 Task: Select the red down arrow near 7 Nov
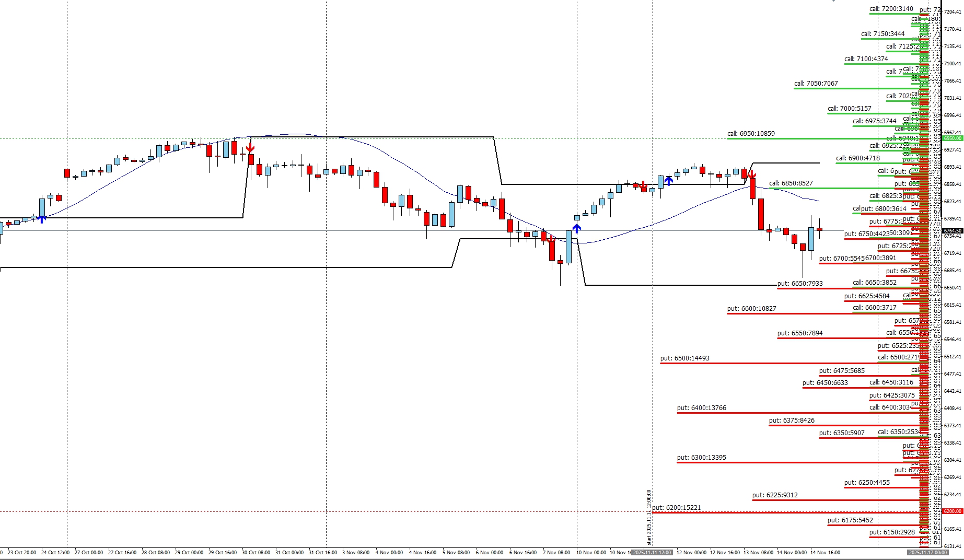coord(551,239)
